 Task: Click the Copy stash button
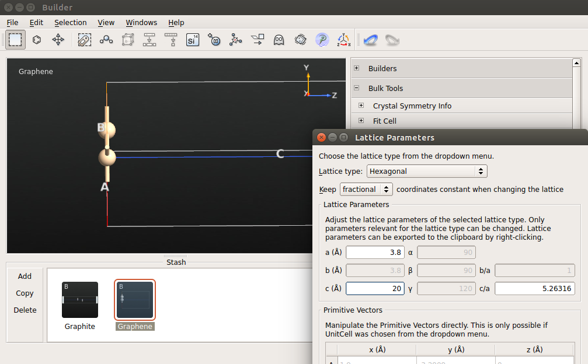coord(25,293)
